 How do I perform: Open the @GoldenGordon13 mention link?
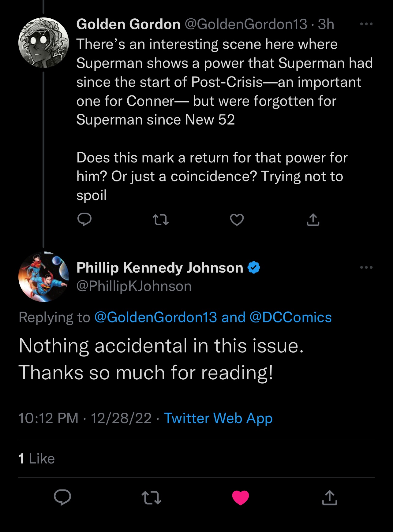point(156,317)
